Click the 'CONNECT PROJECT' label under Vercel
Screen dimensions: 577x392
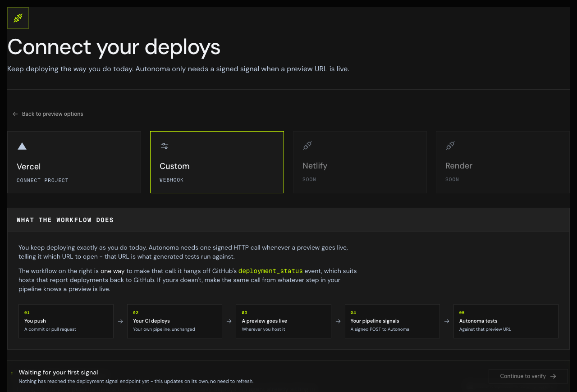pos(42,180)
